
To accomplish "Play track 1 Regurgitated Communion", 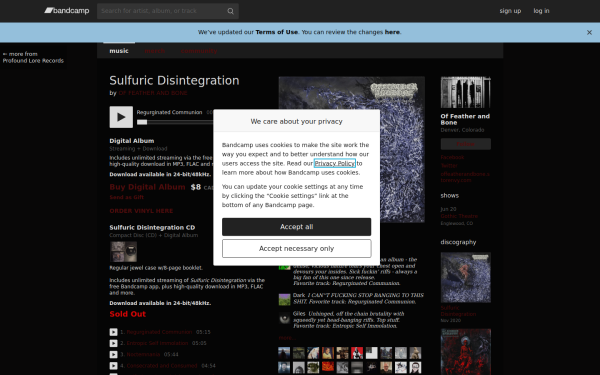I will (x=113, y=332).
